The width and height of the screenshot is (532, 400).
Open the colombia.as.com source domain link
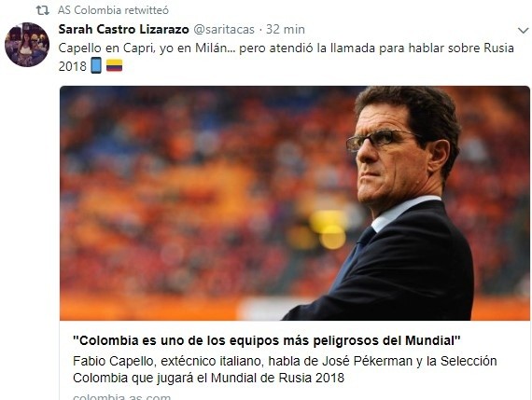point(122,396)
